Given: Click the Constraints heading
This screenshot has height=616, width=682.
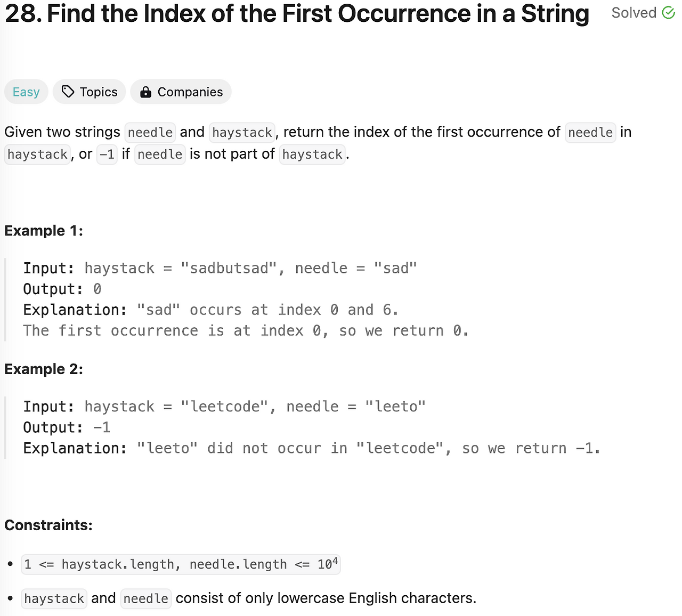Looking at the screenshot, I should pos(48,525).
